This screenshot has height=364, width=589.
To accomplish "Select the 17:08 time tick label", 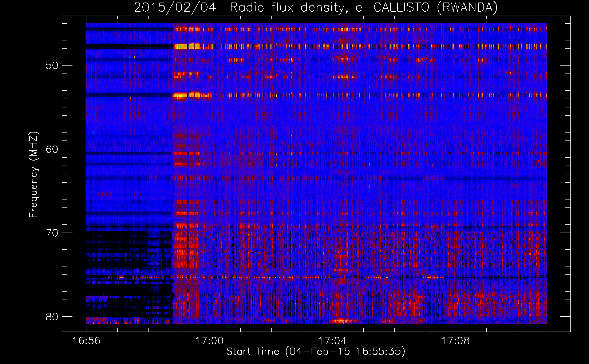I will pos(456,341).
